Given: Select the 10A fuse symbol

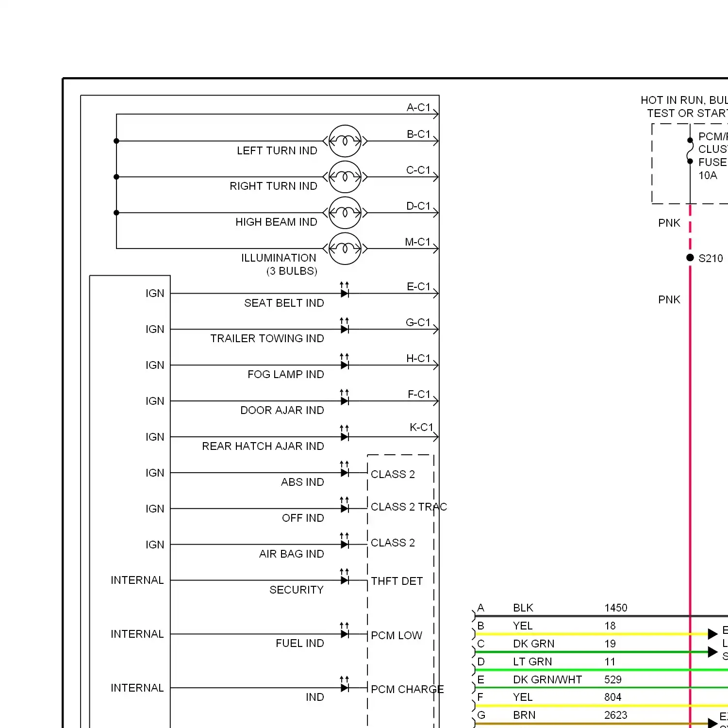Looking at the screenshot, I should [x=690, y=150].
